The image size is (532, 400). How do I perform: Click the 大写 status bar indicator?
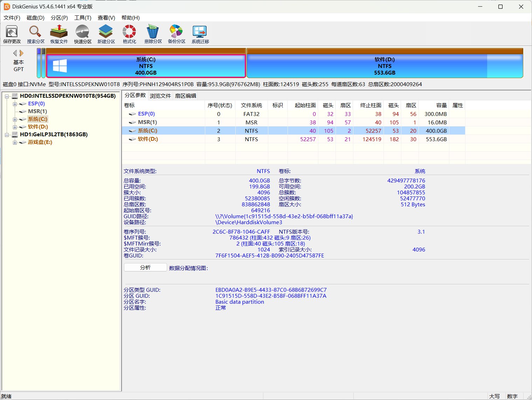[495, 396]
